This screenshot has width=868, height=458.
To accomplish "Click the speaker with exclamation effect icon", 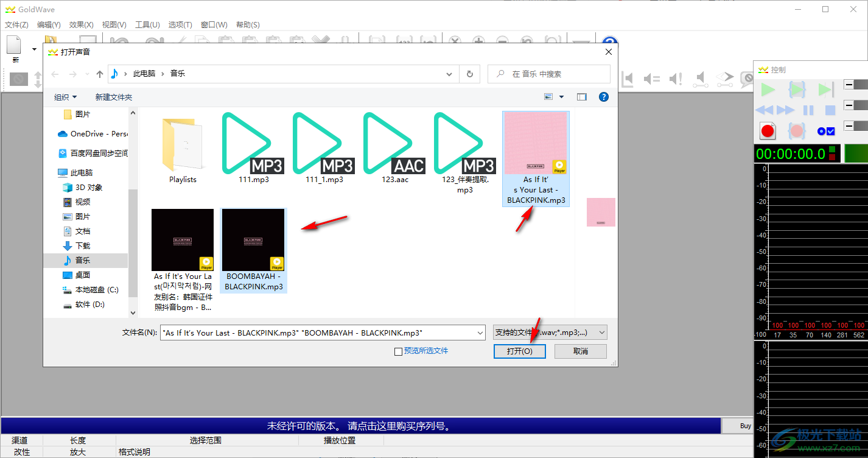I will (676, 79).
